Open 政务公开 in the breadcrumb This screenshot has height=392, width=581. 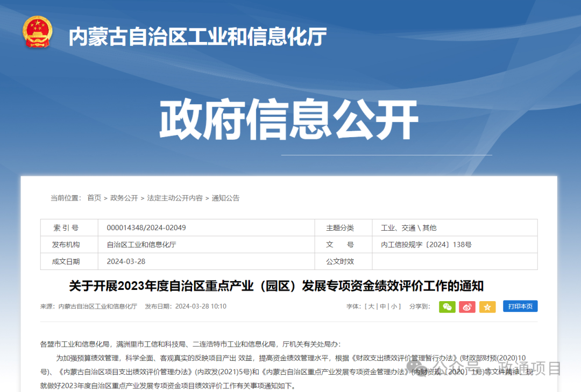click(124, 198)
